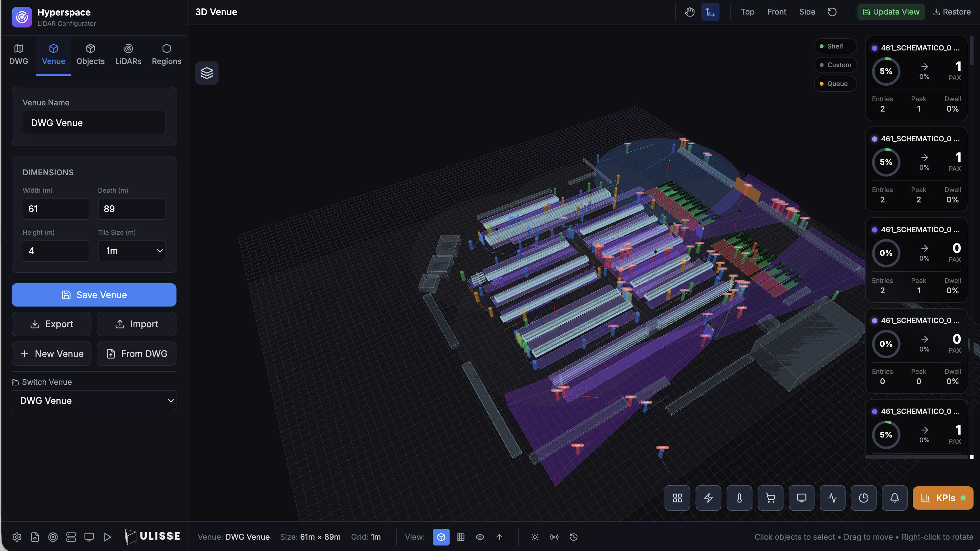Reset the camera view rotation
This screenshot has width=980, height=551.
[832, 12]
